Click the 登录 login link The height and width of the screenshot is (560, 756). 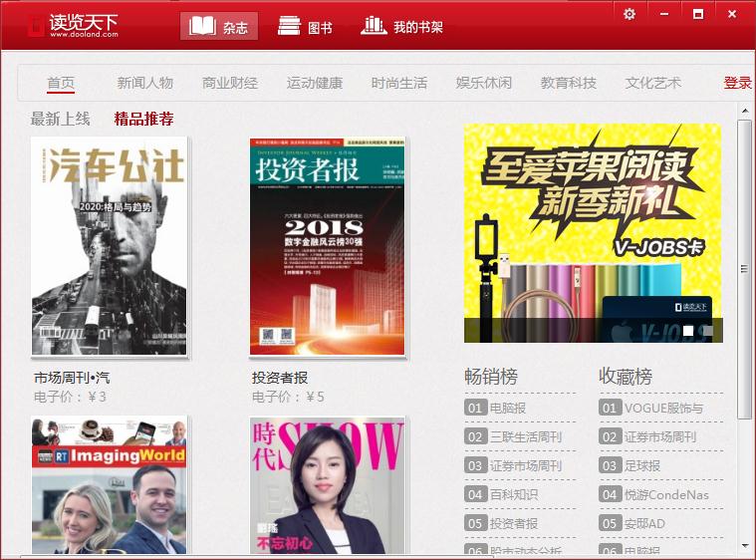[x=738, y=83]
